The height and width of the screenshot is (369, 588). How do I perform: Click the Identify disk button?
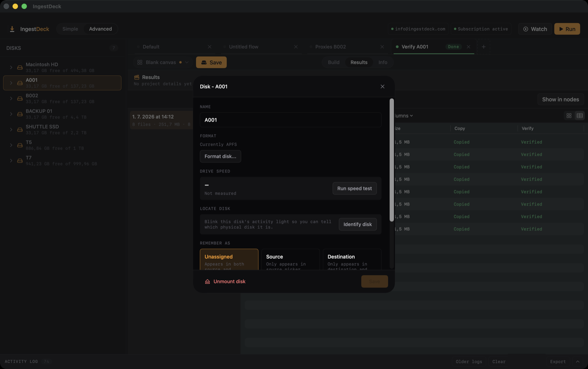click(358, 225)
